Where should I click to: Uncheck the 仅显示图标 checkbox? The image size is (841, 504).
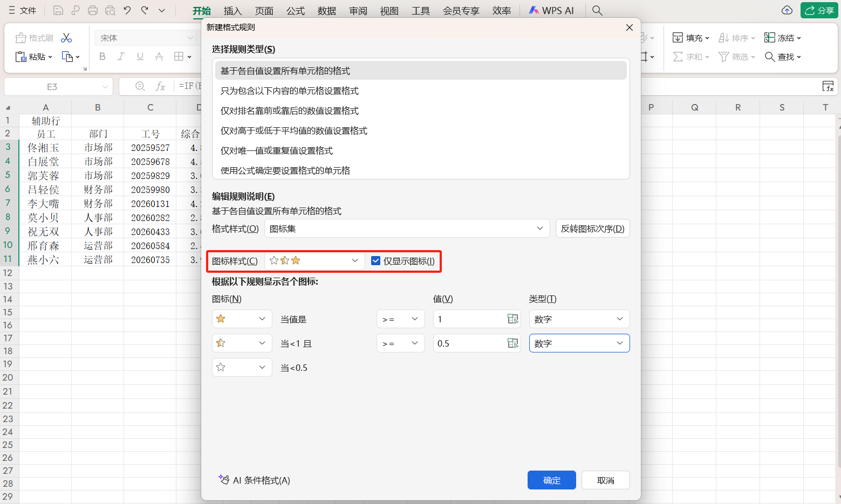(x=376, y=261)
